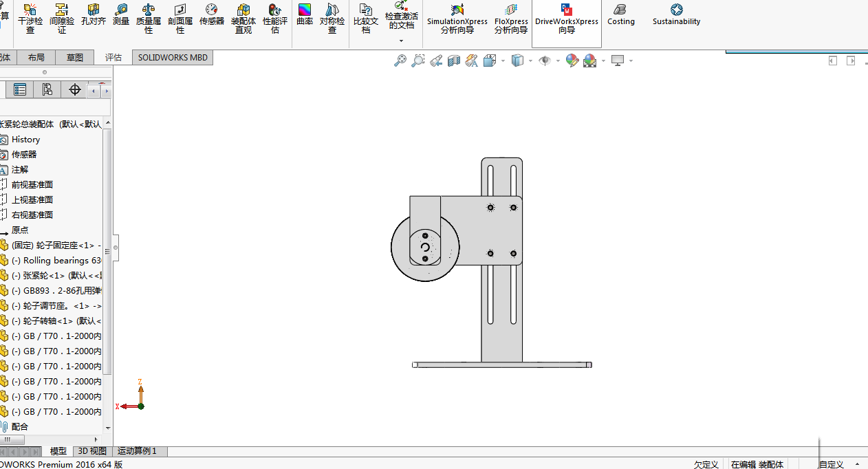Click the feature tree scroll-down arrow

point(107,427)
